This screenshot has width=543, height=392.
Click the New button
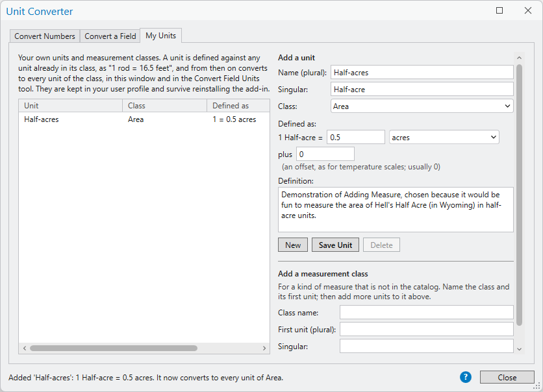(293, 245)
